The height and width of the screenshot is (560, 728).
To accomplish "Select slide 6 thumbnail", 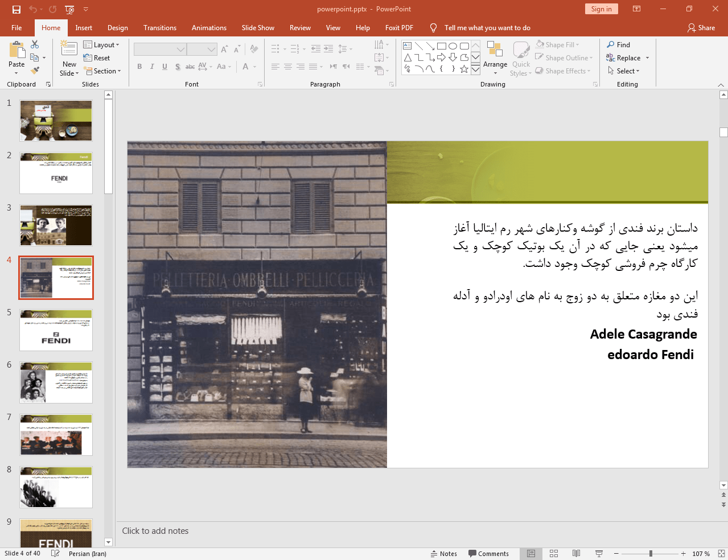I will [56, 382].
